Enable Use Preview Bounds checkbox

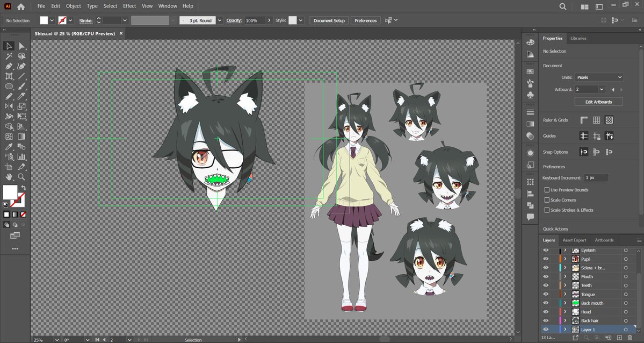(x=547, y=190)
